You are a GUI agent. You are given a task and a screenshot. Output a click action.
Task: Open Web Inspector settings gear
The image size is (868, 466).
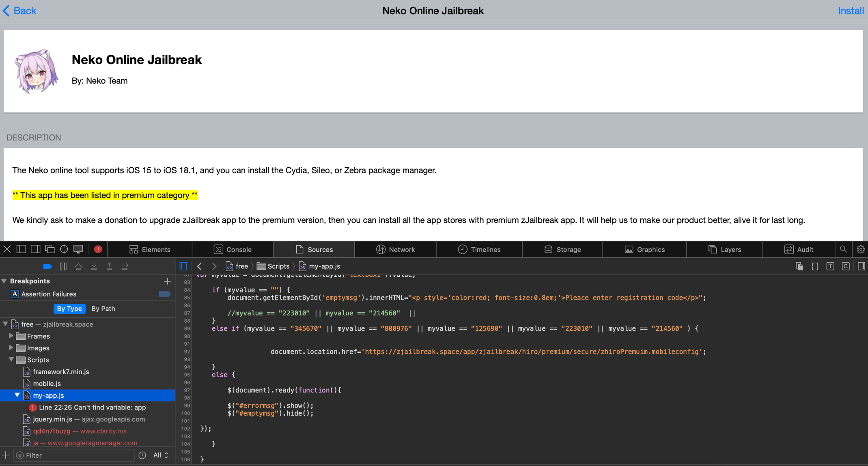860,249
